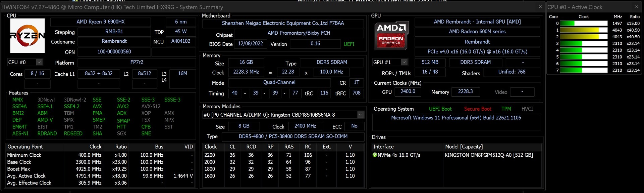Select the KINGSTON OM8PGP4512Q-A0 drive entry

[489, 155]
